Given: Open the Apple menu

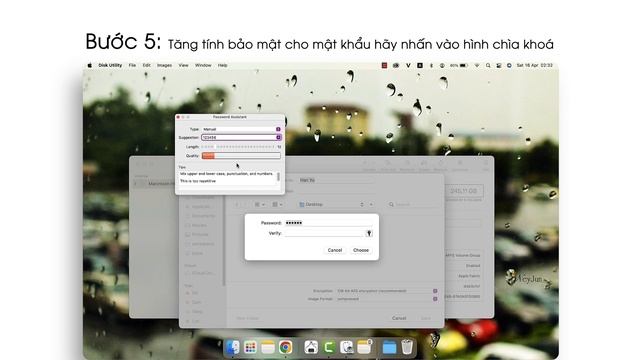Looking at the screenshot, I should pyautogui.click(x=90, y=65).
